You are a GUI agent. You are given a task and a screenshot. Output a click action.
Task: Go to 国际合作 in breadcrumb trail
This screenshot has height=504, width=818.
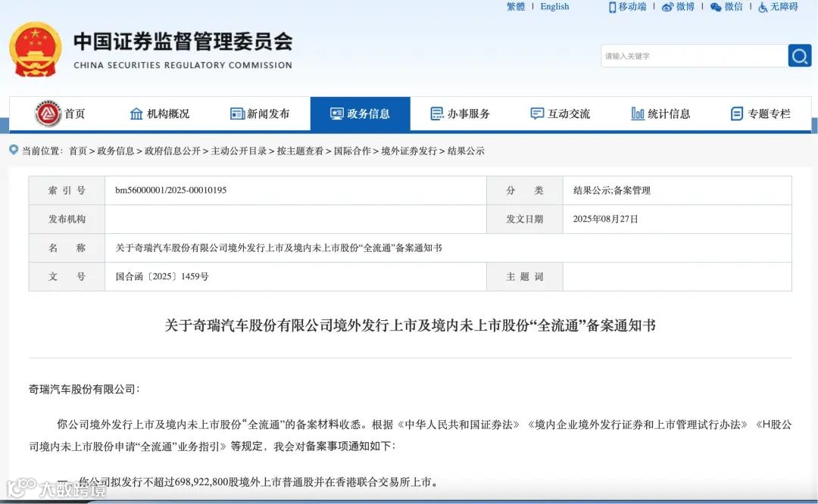click(x=352, y=151)
